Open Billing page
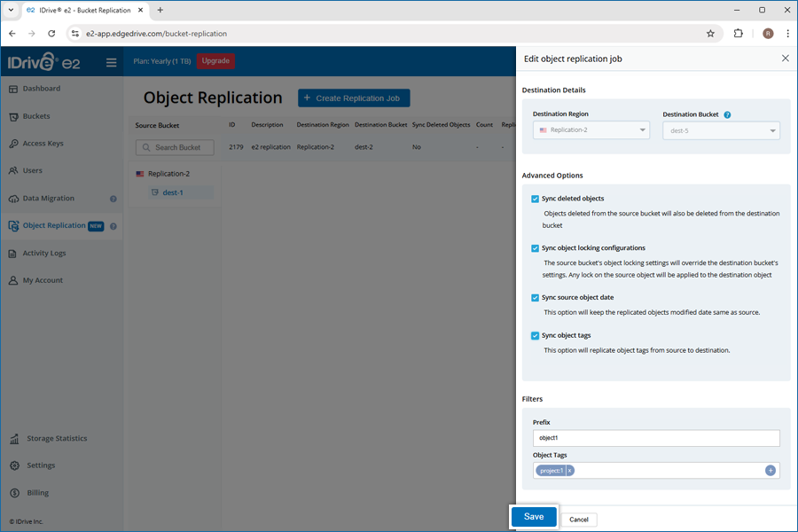This screenshot has height=532, width=798. 37,493
